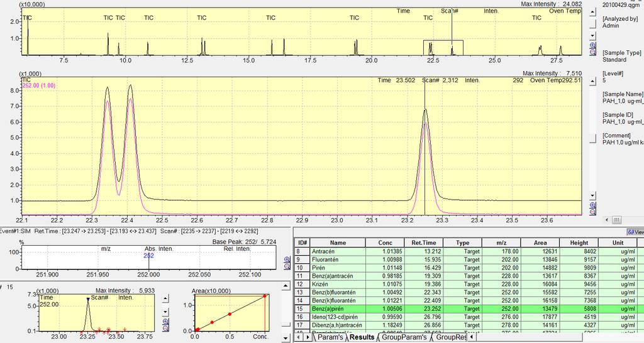Zoom in the main 252.00 chromatogram

coord(592,205)
